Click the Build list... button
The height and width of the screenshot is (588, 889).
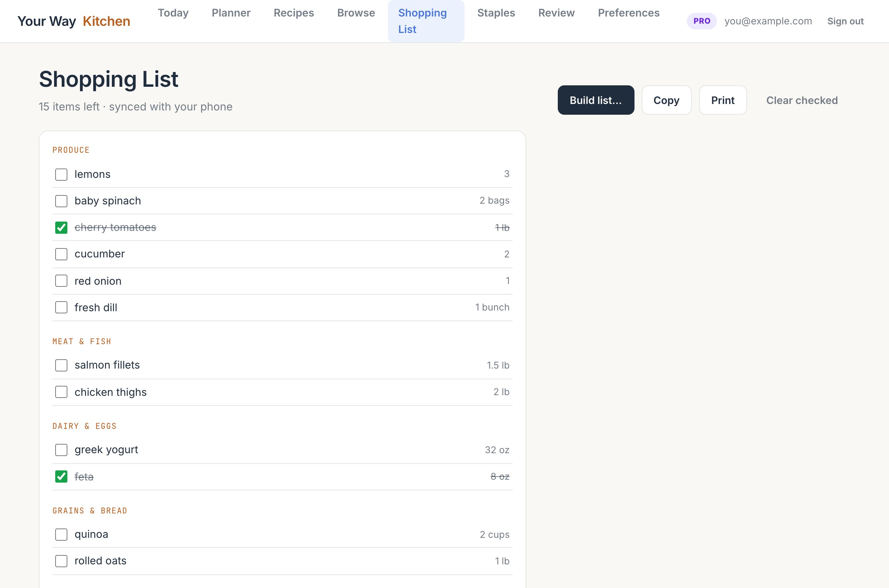click(596, 100)
